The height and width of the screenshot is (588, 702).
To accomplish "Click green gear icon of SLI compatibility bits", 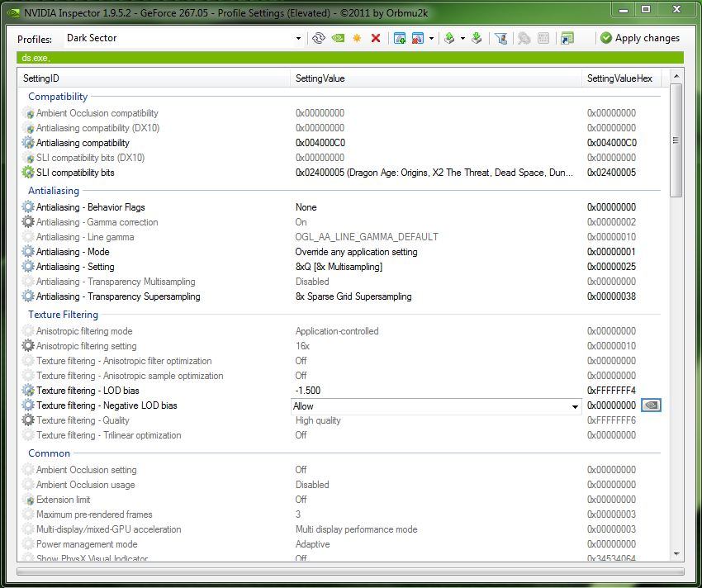I will coord(28,173).
